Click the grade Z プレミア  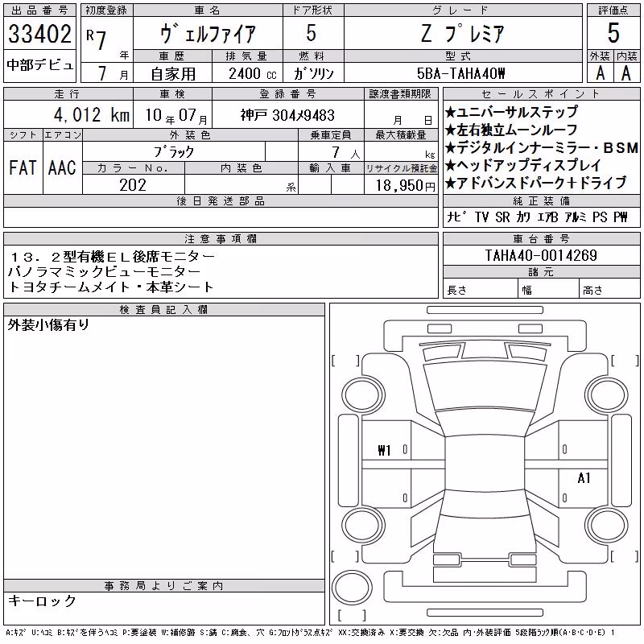pos(463,33)
